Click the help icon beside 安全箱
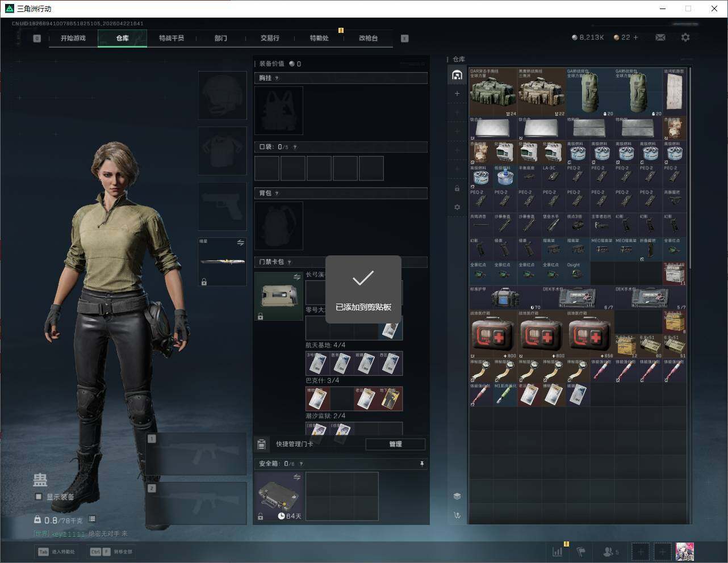The image size is (728, 563). point(301,464)
